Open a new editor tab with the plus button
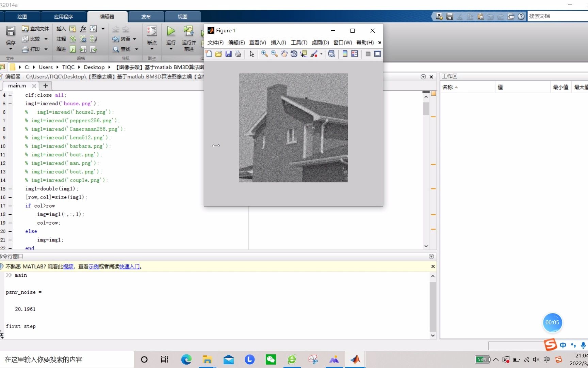Image resolution: width=588 pixels, height=368 pixels. [x=45, y=86]
